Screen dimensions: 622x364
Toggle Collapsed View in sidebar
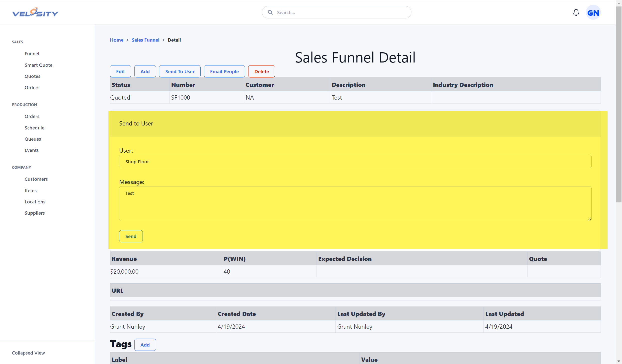click(x=28, y=353)
